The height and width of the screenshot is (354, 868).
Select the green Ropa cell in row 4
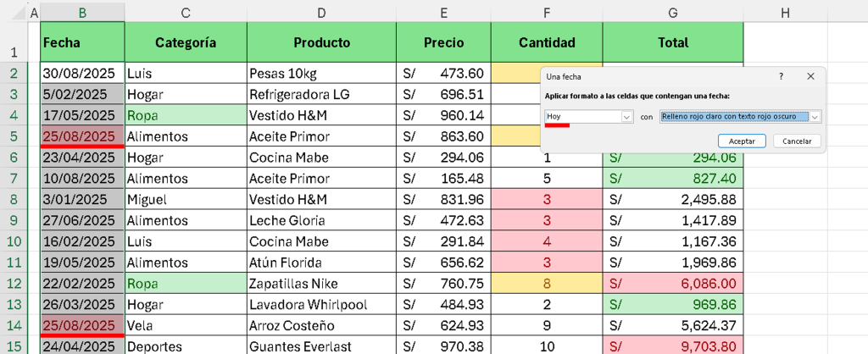(x=186, y=116)
